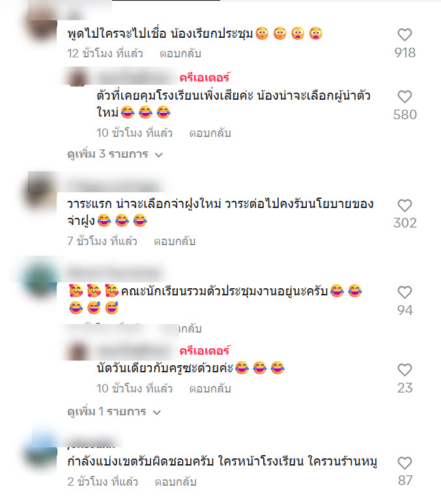Click the first ครีเอเตอร์ creator badge
441x504 pixels.
[205, 78]
